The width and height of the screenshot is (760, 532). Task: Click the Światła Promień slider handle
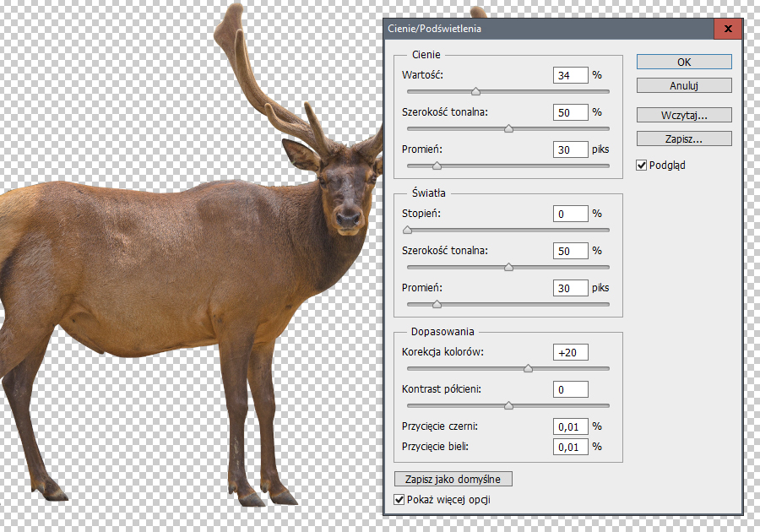tap(437, 304)
